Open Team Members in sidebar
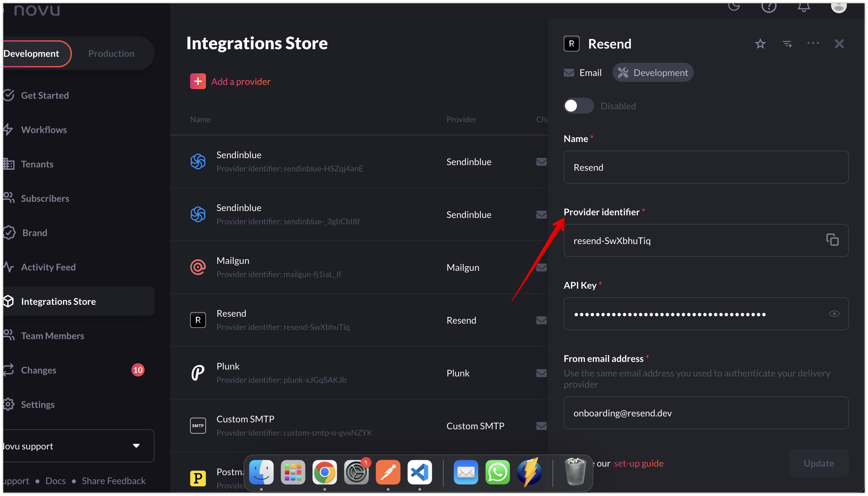 click(x=52, y=336)
